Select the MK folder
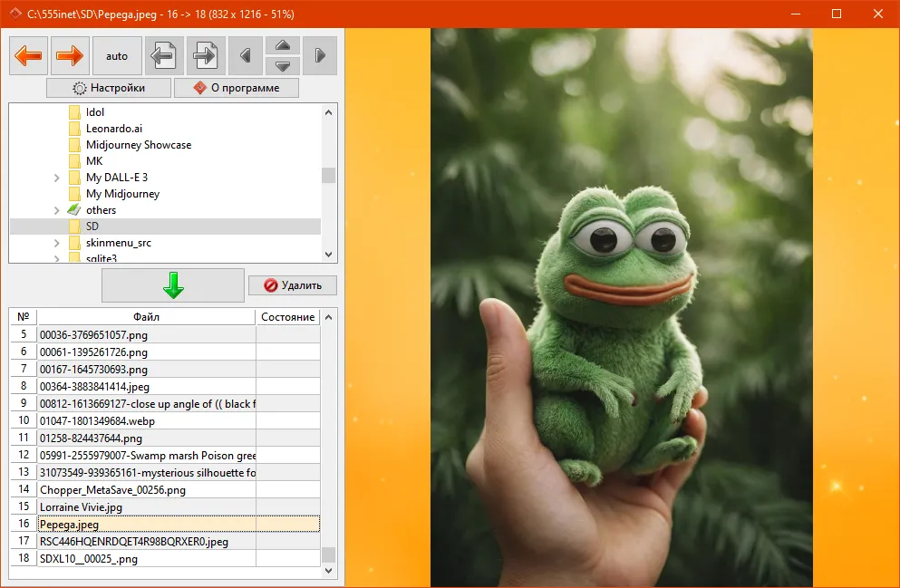 click(x=94, y=161)
